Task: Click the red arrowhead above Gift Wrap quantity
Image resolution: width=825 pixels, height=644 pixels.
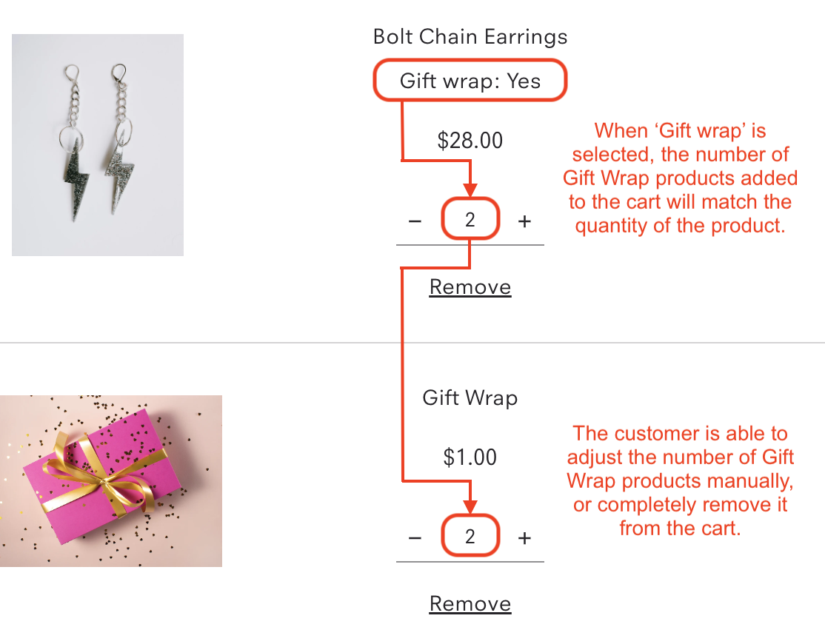Action: (x=470, y=507)
